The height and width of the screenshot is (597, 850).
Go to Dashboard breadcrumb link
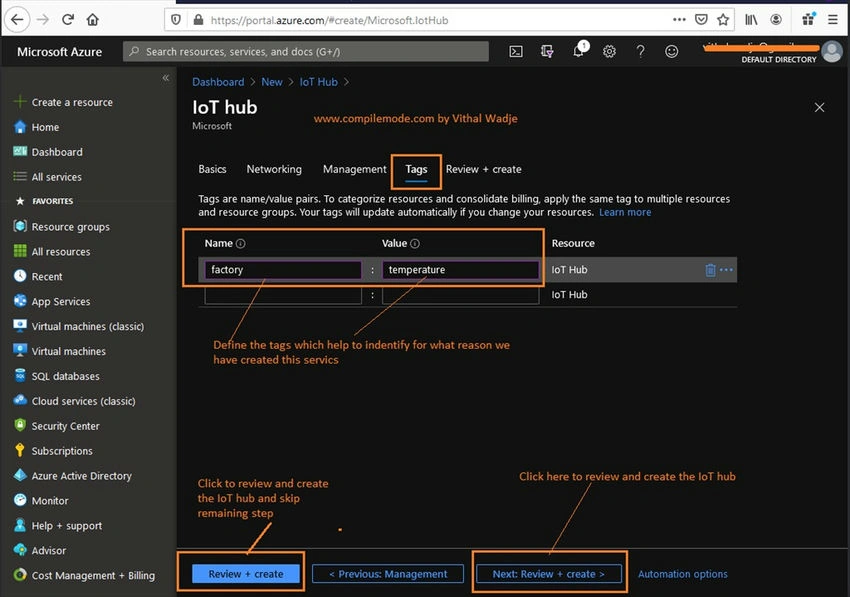coord(218,82)
